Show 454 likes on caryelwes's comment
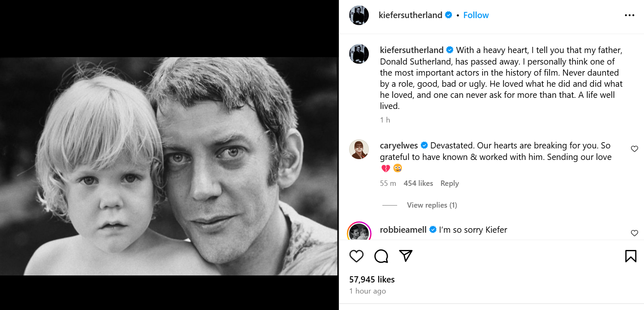This screenshot has width=644, height=310. (418, 183)
